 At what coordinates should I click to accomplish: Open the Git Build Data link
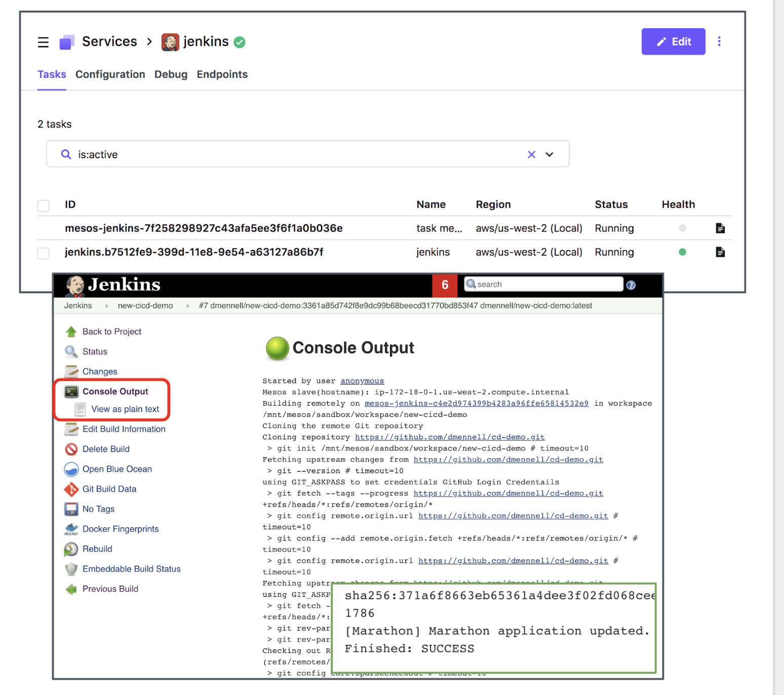109,489
